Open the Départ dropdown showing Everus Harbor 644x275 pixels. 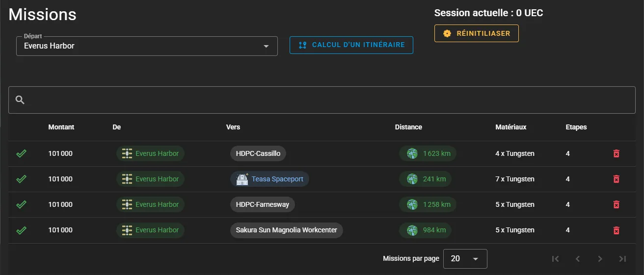click(147, 46)
